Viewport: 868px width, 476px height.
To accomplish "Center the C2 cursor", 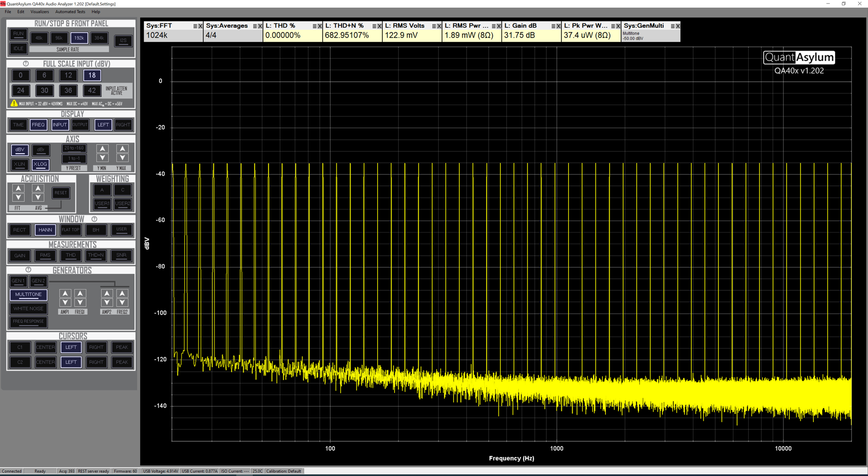I will click(x=46, y=362).
